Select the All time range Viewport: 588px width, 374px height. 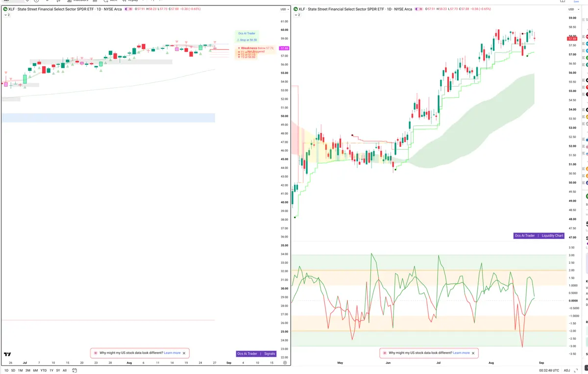[65, 371]
